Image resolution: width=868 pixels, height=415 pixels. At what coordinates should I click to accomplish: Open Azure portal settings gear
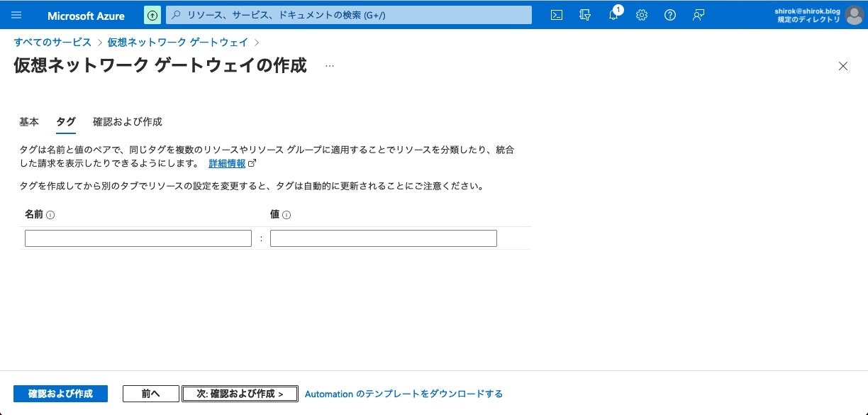click(x=641, y=15)
